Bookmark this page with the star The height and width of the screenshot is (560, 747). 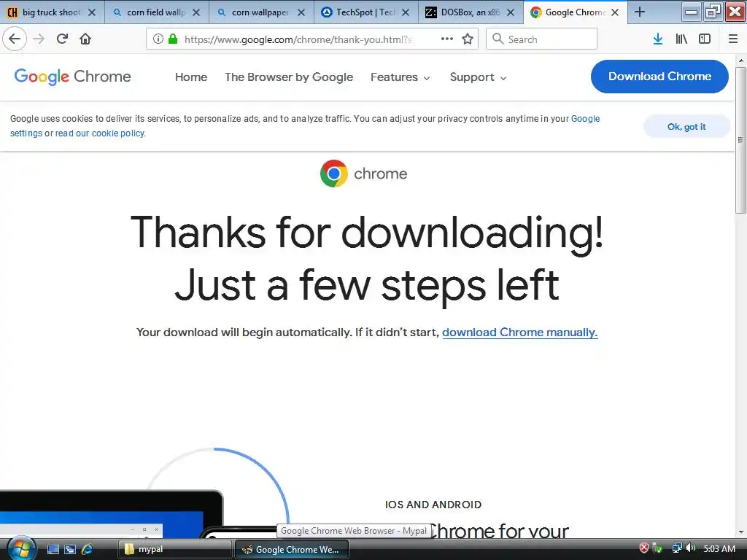coord(468,39)
